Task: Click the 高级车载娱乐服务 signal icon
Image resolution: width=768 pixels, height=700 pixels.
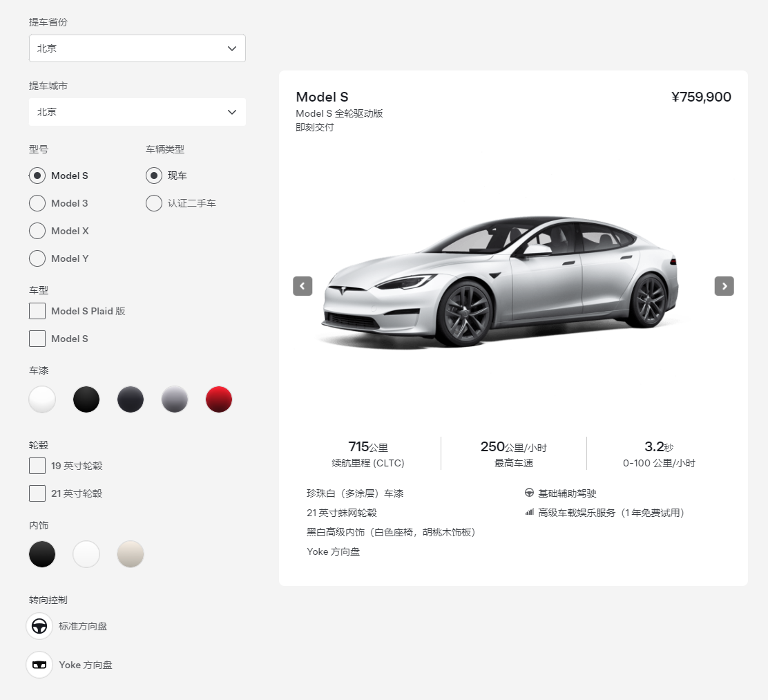Action: [x=528, y=513]
